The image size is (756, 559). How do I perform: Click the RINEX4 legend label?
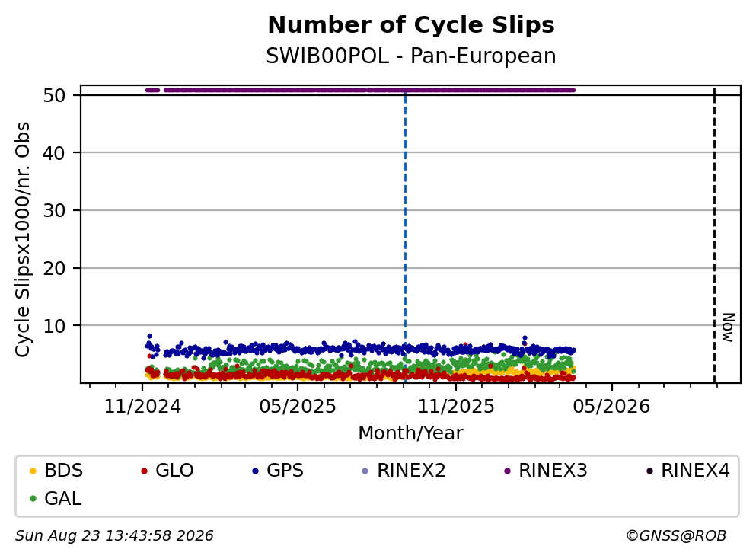click(x=695, y=470)
